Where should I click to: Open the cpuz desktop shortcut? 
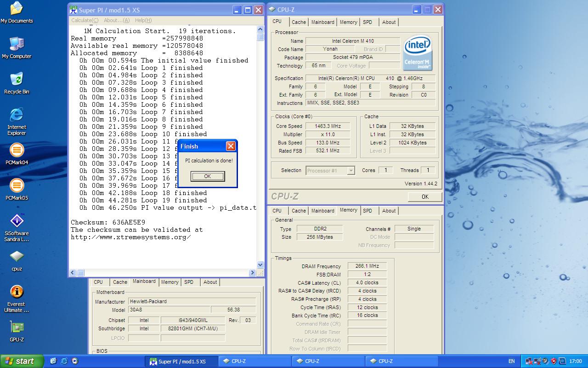17,260
